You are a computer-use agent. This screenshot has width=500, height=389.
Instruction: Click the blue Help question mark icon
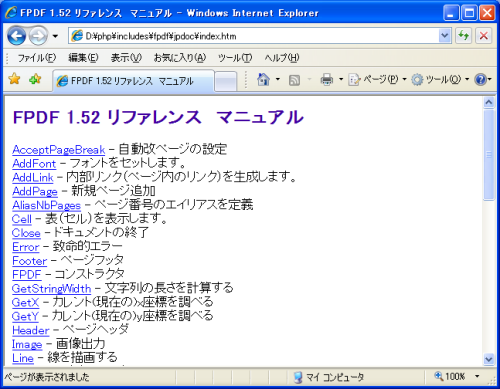(x=480, y=80)
